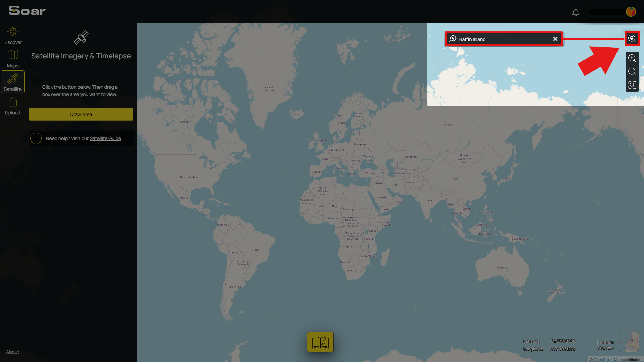Click About in the bottom corner
Screen dimensions: 644x362
[x=12, y=352]
